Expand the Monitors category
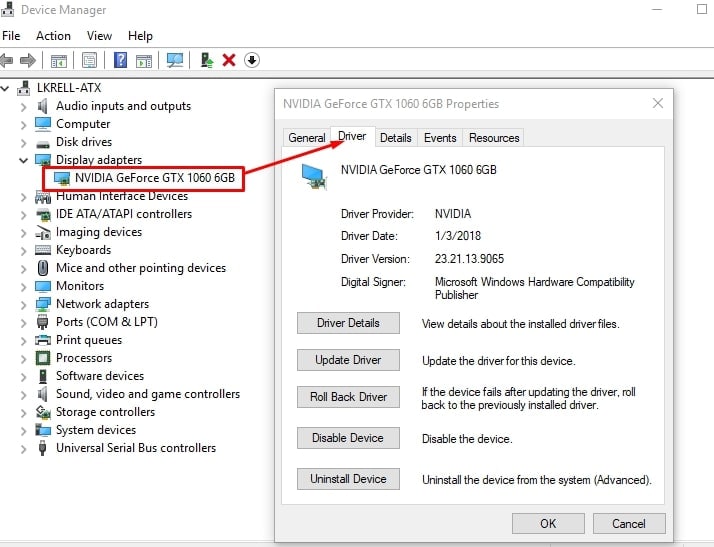 24,286
